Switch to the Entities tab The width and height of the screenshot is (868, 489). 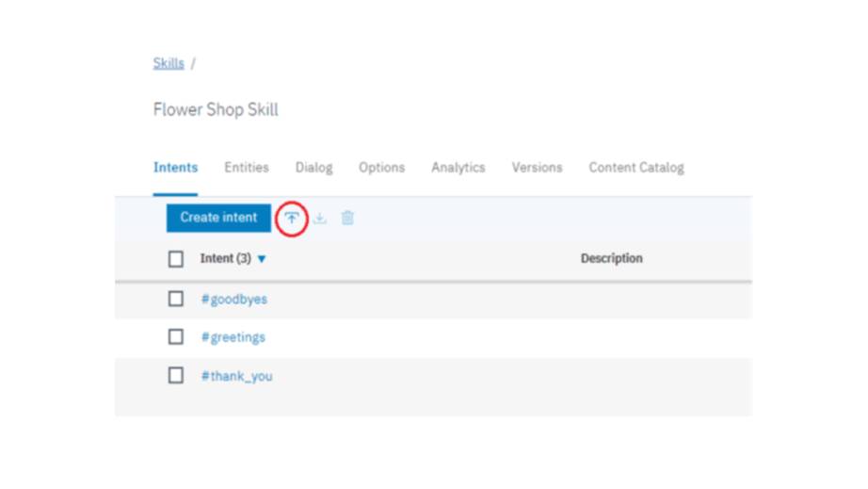click(x=246, y=168)
